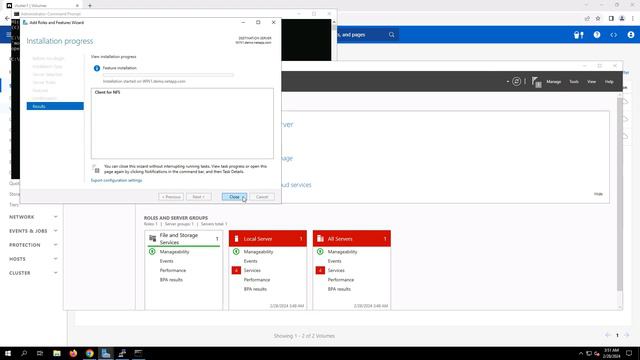Open Firefox from the taskbar
The image size is (640, 360).
pos(73,353)
